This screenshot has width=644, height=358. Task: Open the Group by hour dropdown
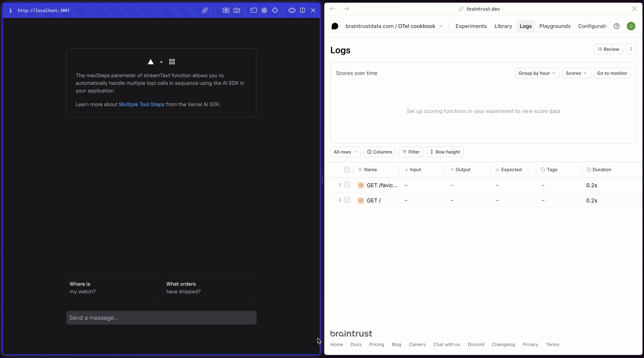tap(537, 73)
